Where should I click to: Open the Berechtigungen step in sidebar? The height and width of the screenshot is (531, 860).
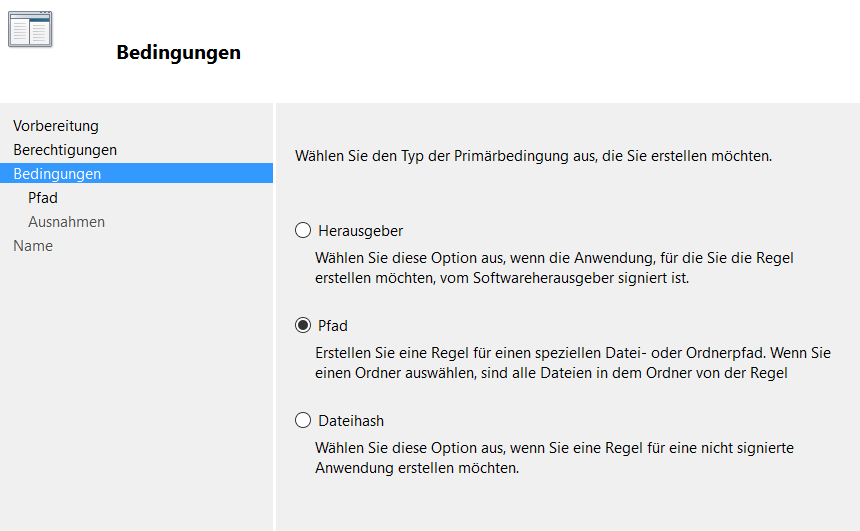(x=65, y=150)
